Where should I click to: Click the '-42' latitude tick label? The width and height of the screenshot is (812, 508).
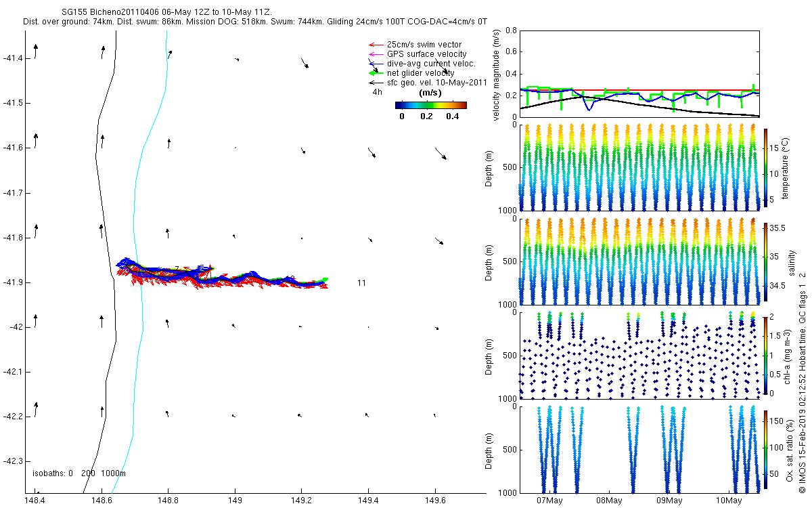[16, 327]
